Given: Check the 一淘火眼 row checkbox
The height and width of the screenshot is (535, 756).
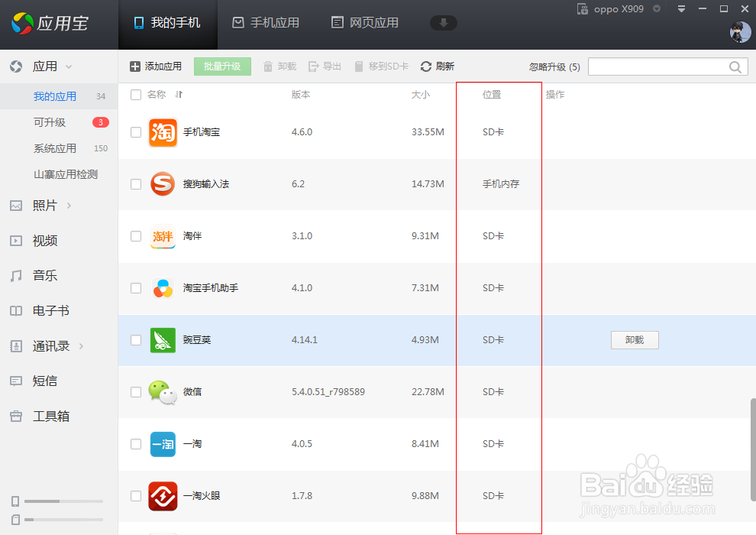Looking at the screenshot, I should point(136,496).
